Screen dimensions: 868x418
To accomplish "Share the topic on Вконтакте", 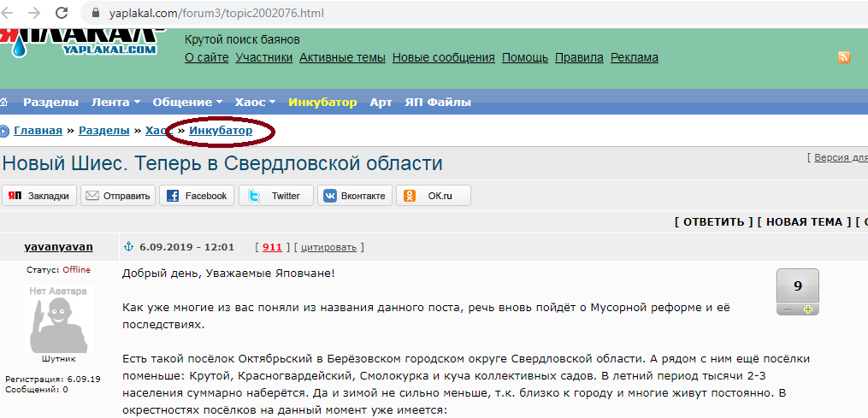I will pos(355,196).
